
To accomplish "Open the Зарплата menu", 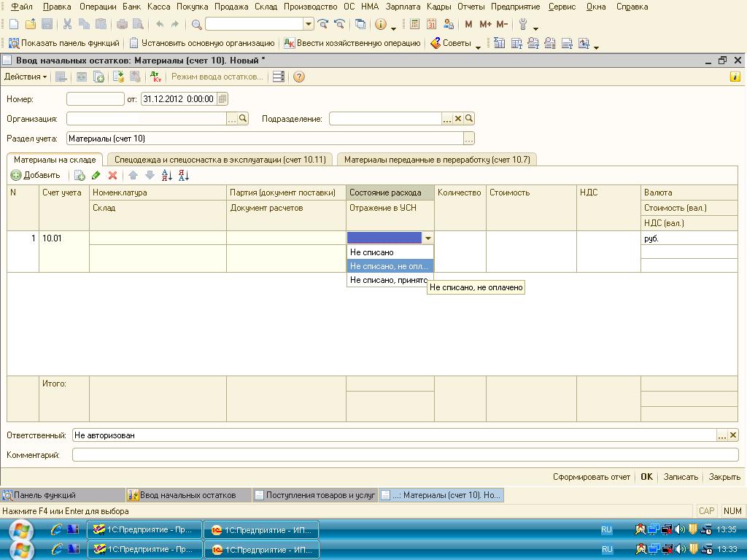I will pos(403,7).
